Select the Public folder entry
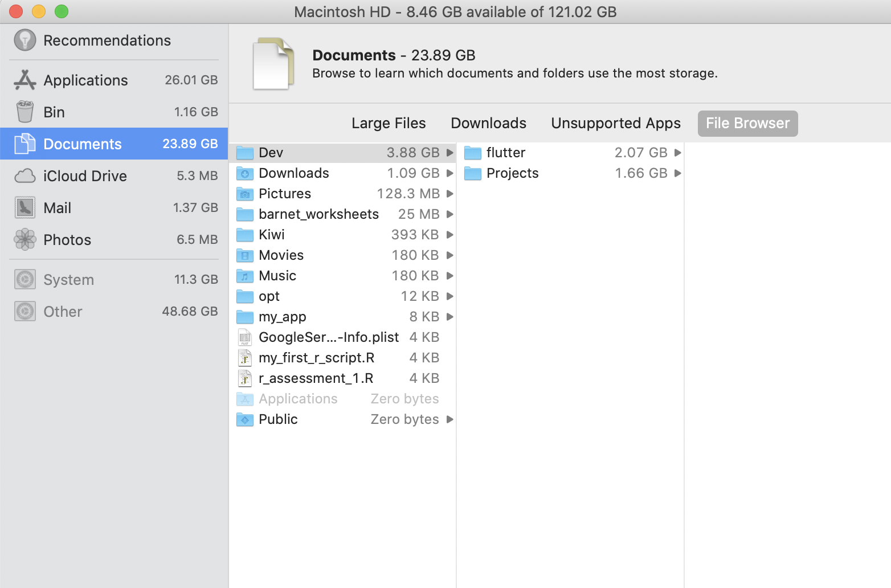 click(x=277, y=419)
